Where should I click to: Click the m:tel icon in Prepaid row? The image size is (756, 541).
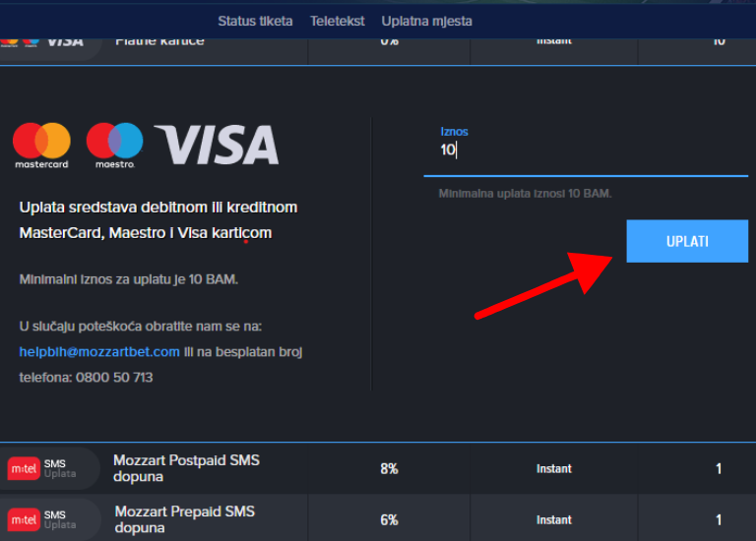click(24, 519)
